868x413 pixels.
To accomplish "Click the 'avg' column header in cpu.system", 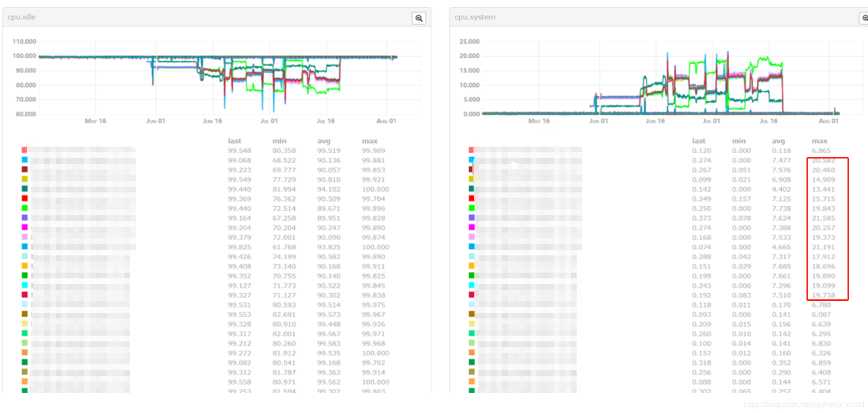I will coord(778,141).
